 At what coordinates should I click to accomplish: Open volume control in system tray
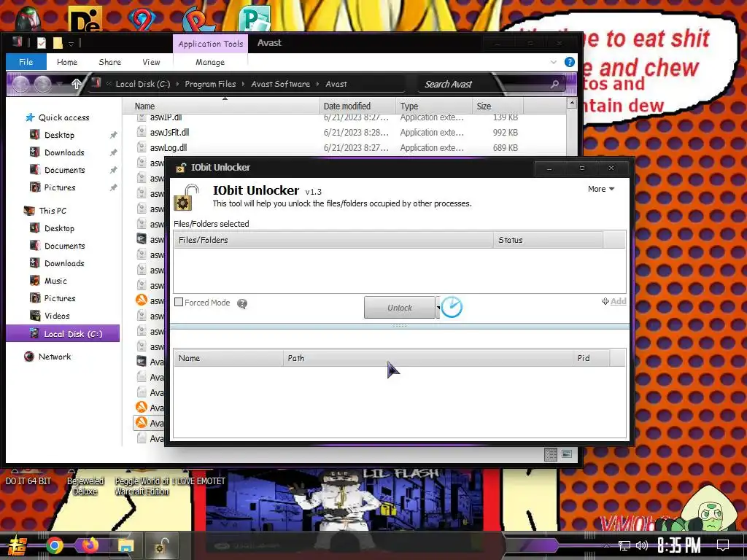tap(641, 545)
